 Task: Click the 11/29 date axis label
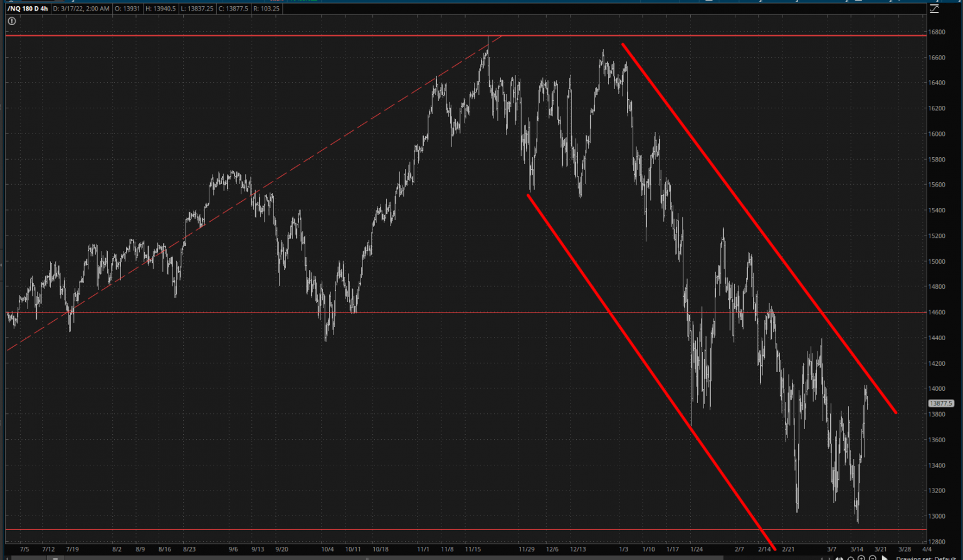(527, 549)
